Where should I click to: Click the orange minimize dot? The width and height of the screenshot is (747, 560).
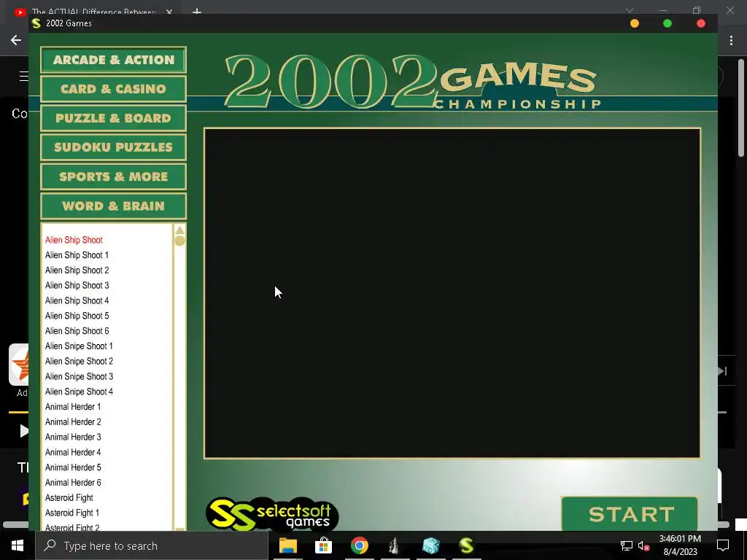coord(635,23)
